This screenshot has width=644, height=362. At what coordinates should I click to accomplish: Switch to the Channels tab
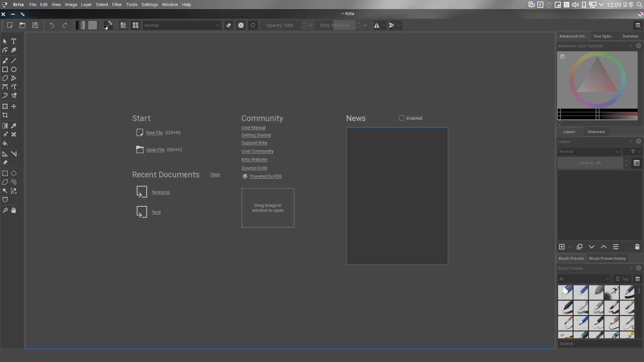click(x=596, y=132)
